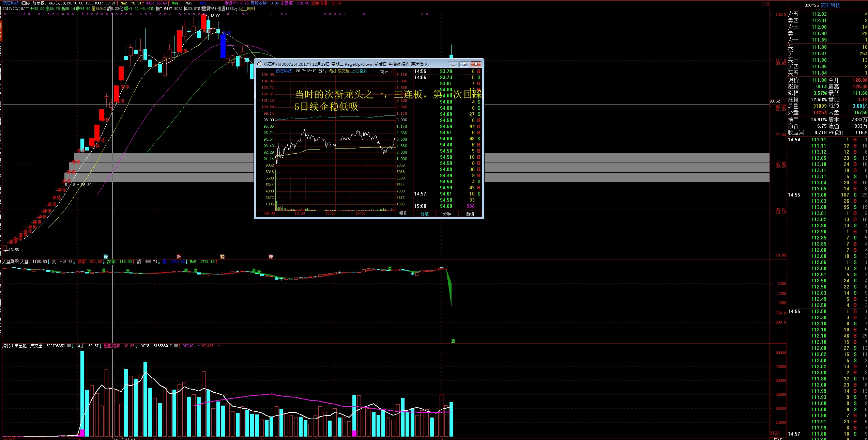This screenshot has height=440, width=868.
Task: Click the 榜 event marker under the chart
Action: 222,256
